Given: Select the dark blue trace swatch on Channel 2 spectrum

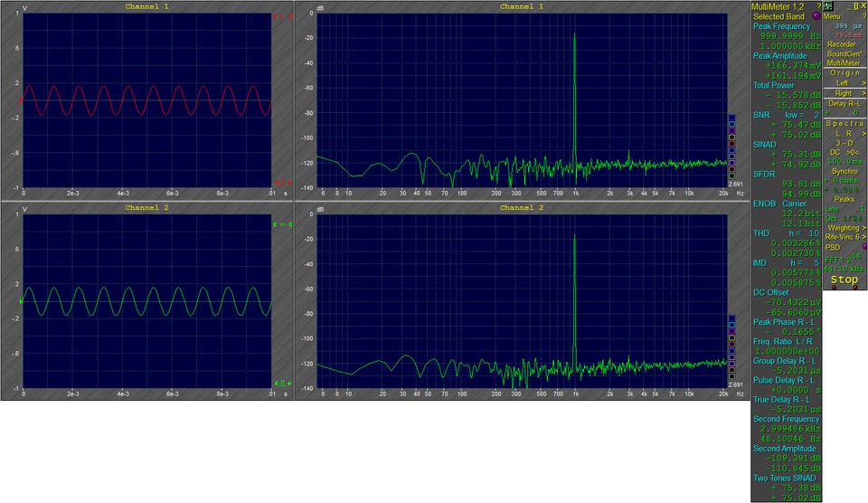Looking at the screenshot, I should click(731, 318).
